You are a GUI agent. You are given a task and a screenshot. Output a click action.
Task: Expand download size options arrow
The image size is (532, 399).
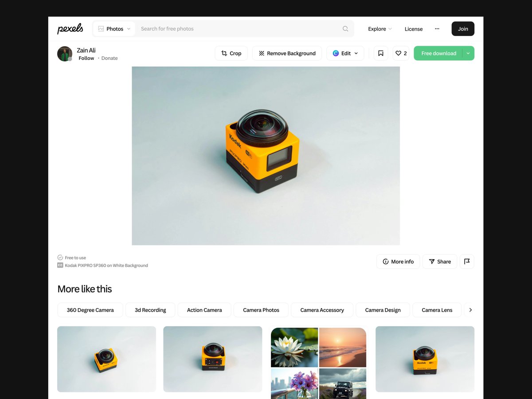tap(469, 53)
